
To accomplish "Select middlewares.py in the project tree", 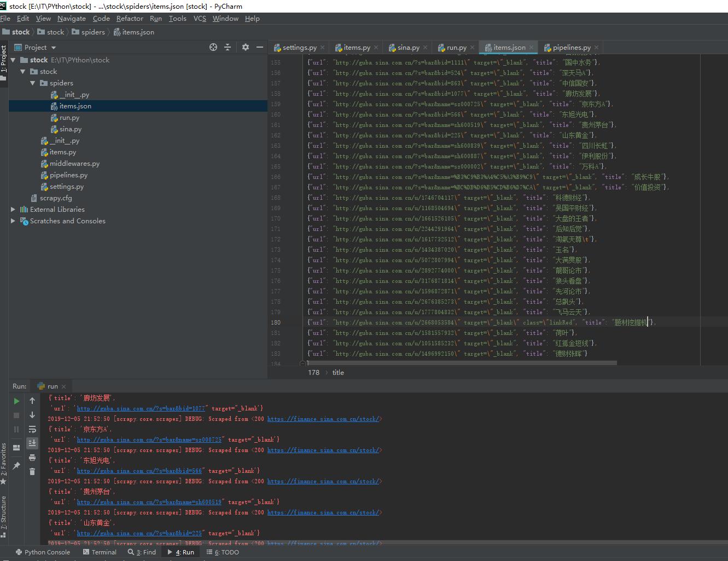I will click(x=74, y=164).
